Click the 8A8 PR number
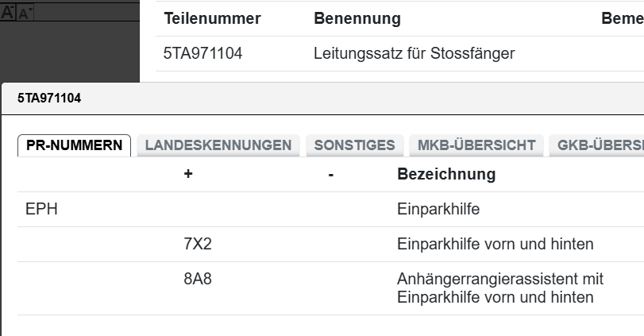This screenshot has width=644, height=336. (198, 279)
